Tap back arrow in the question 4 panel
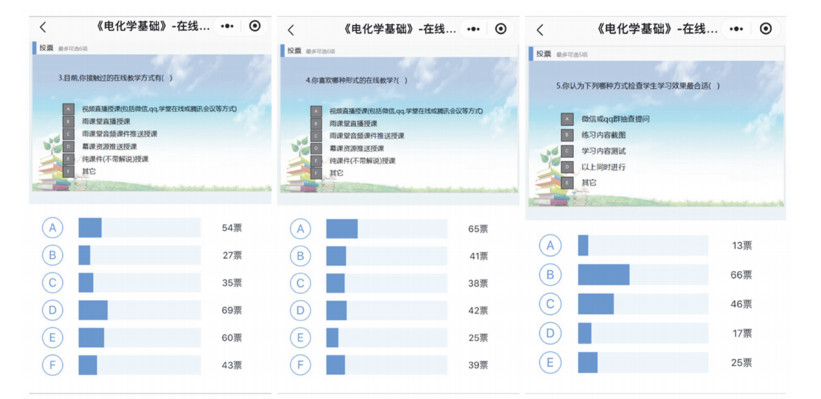This screenshot has height=399, width=821. coord(291,30)
